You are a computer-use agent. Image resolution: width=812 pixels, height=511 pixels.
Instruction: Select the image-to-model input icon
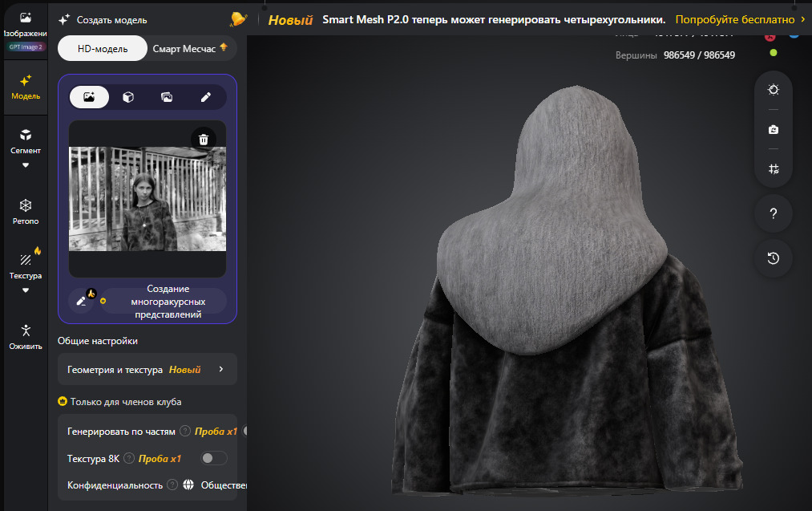[x=89, y=97]
